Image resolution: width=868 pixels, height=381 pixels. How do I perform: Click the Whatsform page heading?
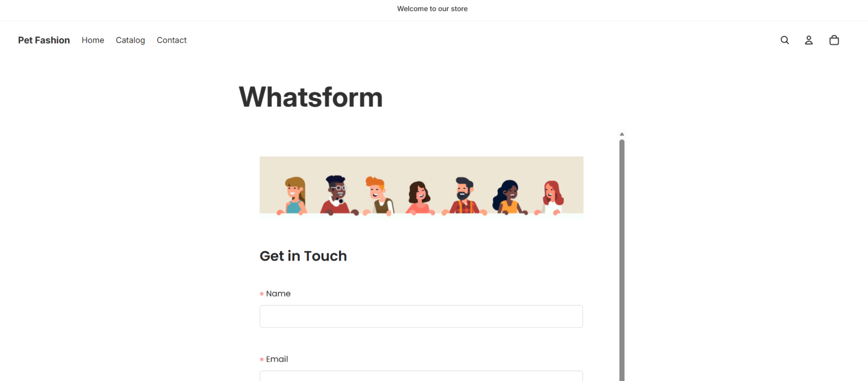[x=311, y=97]
